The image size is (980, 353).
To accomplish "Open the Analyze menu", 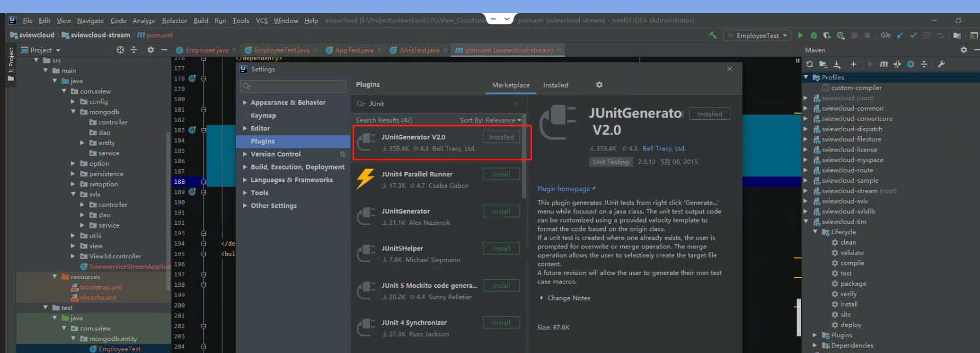I will [x=143, y=20].
